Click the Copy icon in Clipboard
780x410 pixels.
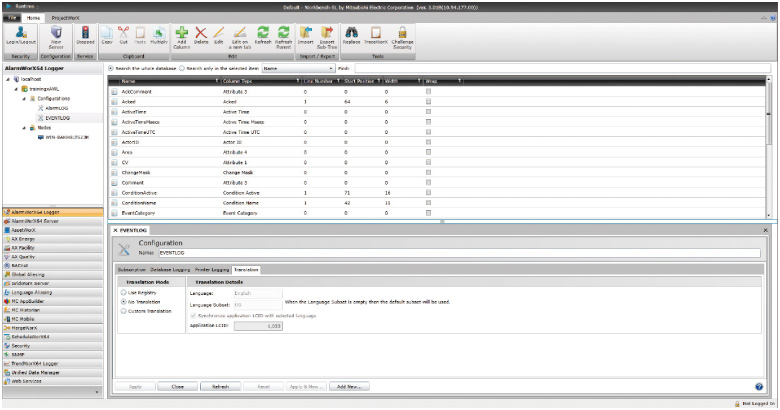point(106,33)
